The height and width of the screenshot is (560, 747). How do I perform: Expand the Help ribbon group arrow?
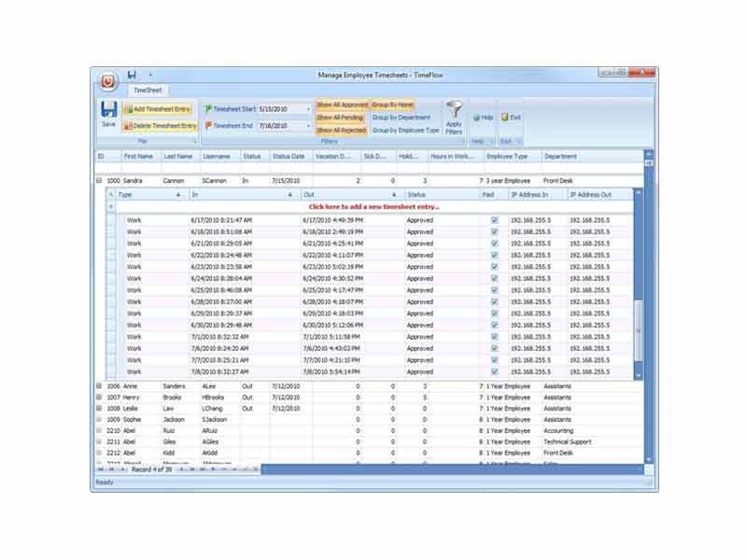[492, 141]
